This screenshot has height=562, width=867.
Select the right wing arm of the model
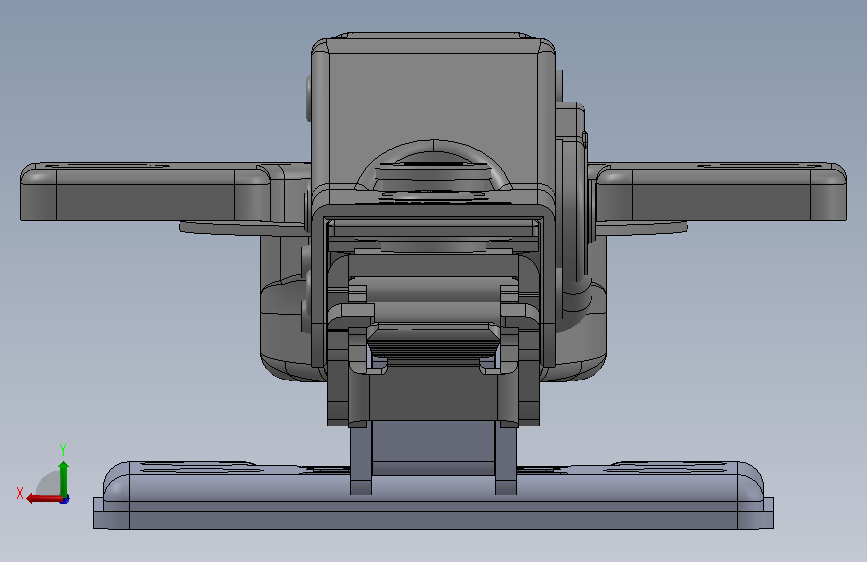(722, 192)
